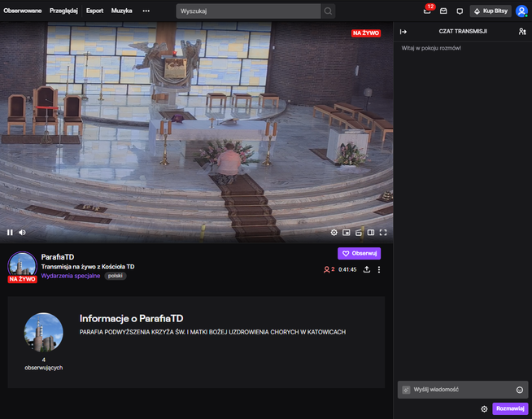Mute the stream volume

coord(22,232)
